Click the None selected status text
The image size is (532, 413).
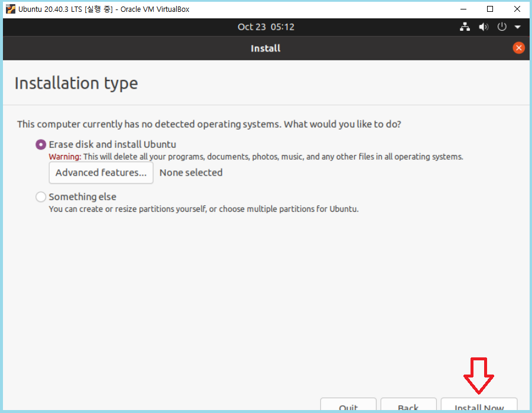click(x=191, y=173)
